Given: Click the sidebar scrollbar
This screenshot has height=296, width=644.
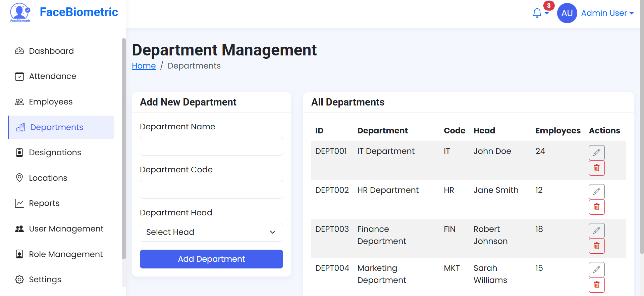Looking at the screenshot, I should [x=123, y=149].
